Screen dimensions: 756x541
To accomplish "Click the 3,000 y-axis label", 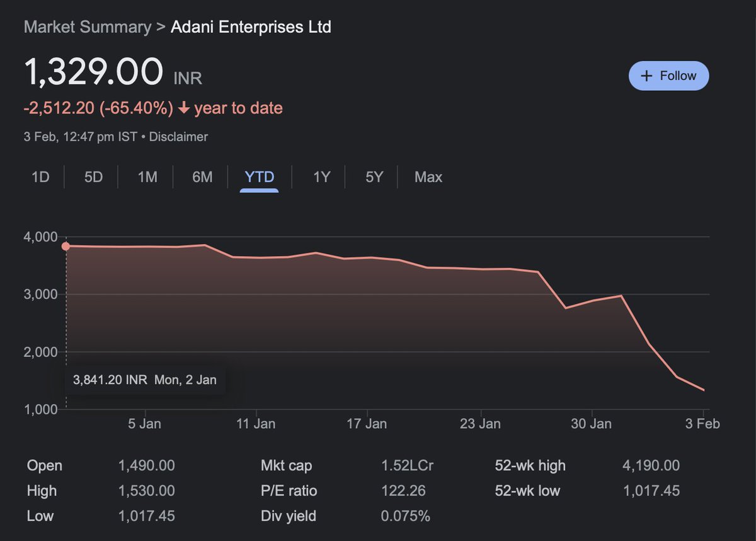I will 40,294.
